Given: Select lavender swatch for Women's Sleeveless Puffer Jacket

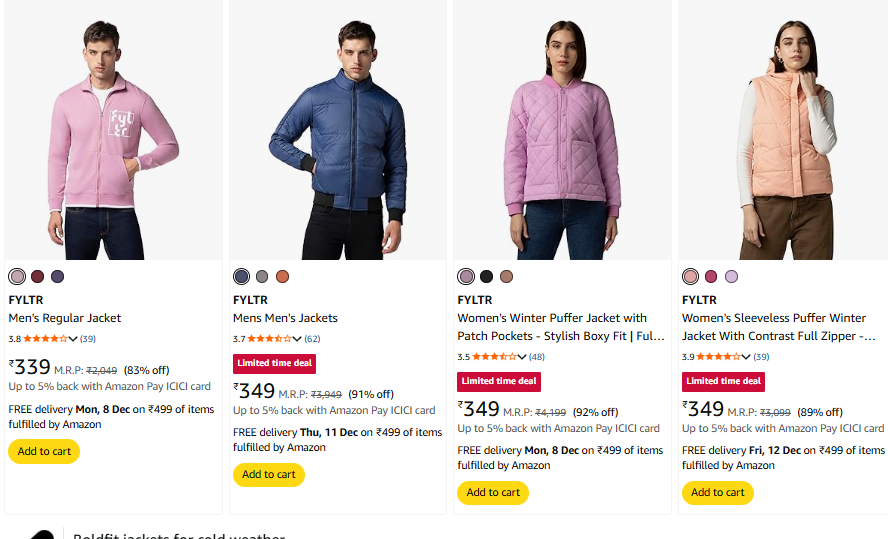Looking at the screenshot, I should point(731,277).
